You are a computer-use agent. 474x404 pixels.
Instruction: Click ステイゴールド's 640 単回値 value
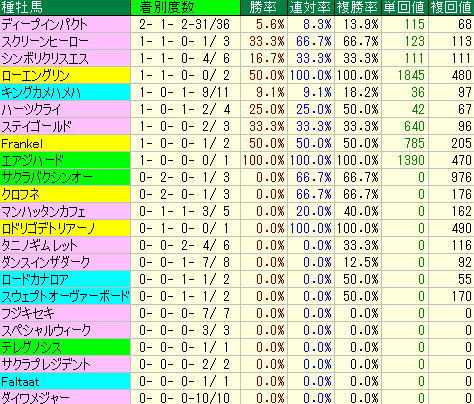tap(414, 126)
